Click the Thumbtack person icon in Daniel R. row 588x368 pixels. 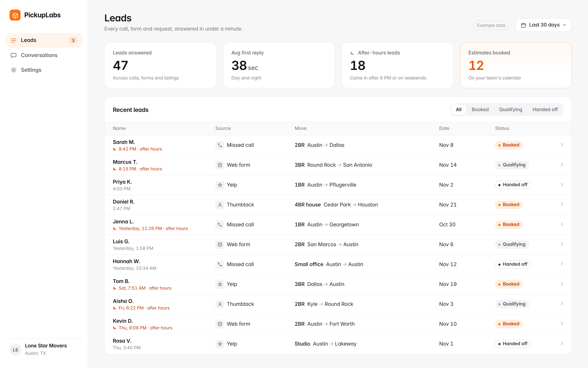220,205
